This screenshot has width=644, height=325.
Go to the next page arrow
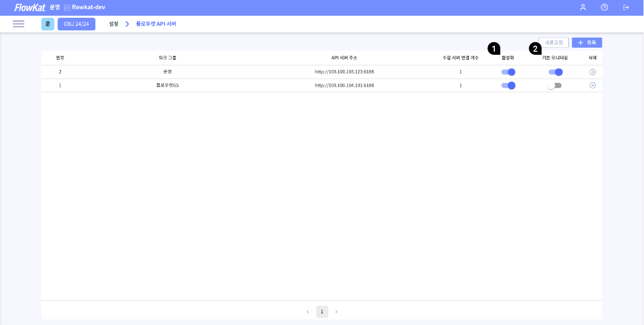coord(336,312)
